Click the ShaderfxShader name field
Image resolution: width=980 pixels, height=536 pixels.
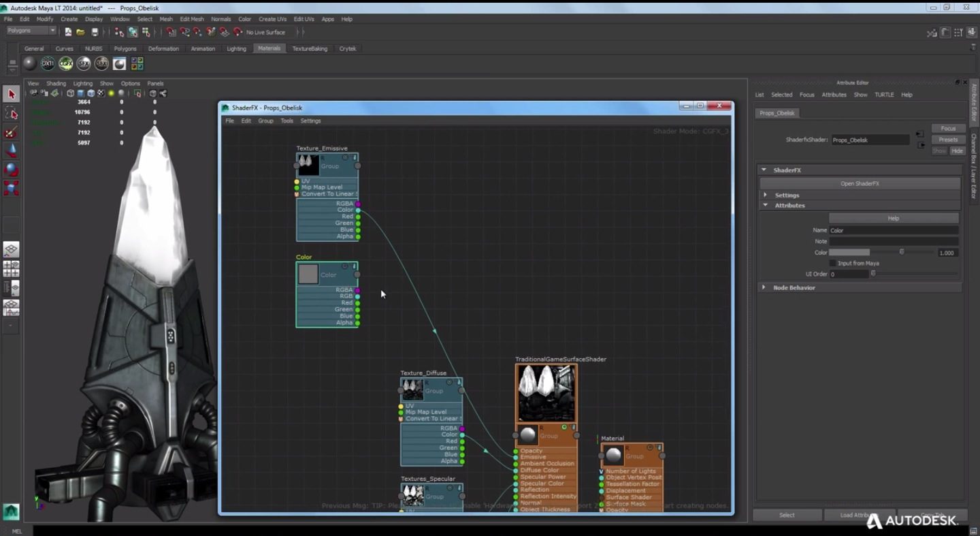[x=870, y=140]
